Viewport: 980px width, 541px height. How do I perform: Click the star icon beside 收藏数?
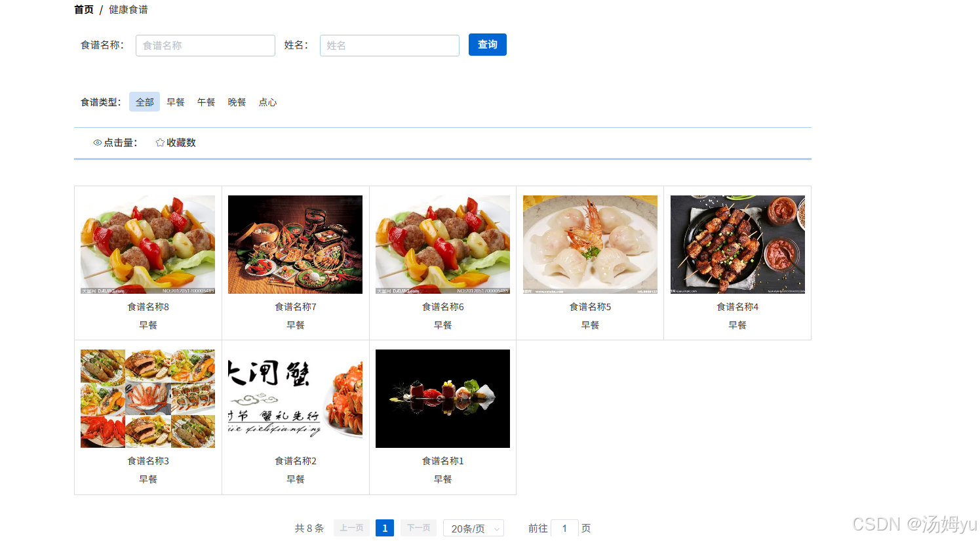[160, 142]
